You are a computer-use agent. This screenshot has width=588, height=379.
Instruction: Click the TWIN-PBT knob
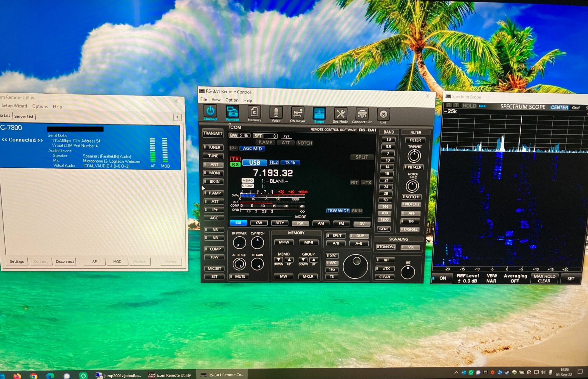point(414,156)
